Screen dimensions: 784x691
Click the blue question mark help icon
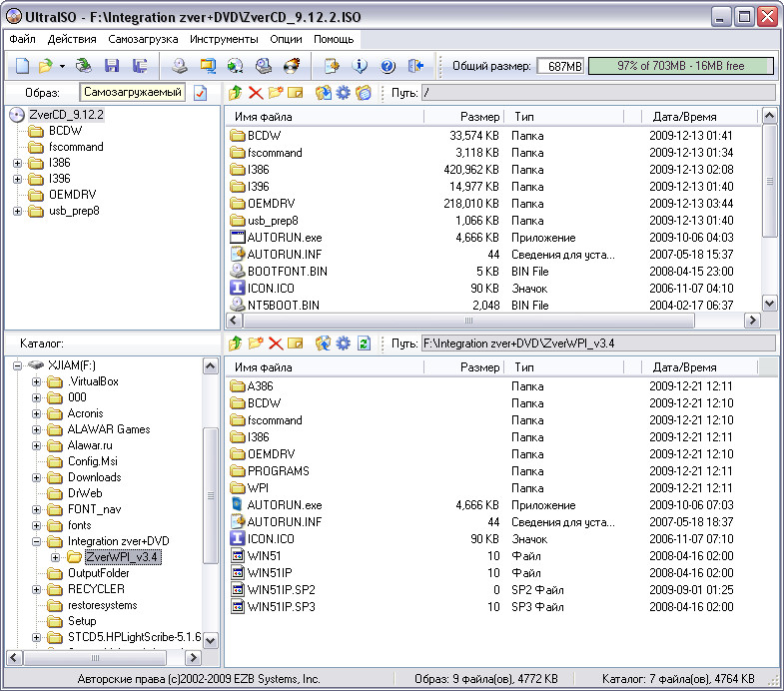click(388, 66)
